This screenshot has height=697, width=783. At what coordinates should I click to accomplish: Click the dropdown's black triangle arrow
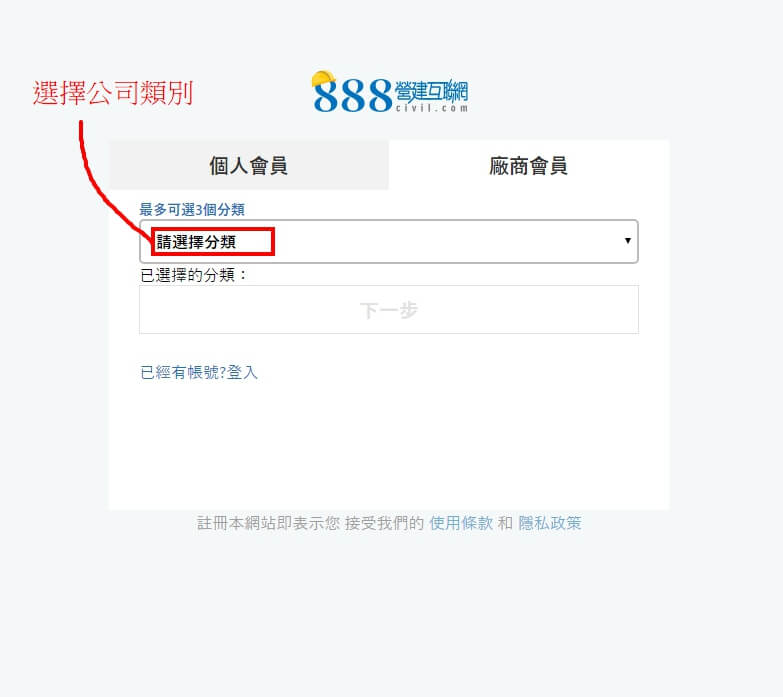click(628, 241)
